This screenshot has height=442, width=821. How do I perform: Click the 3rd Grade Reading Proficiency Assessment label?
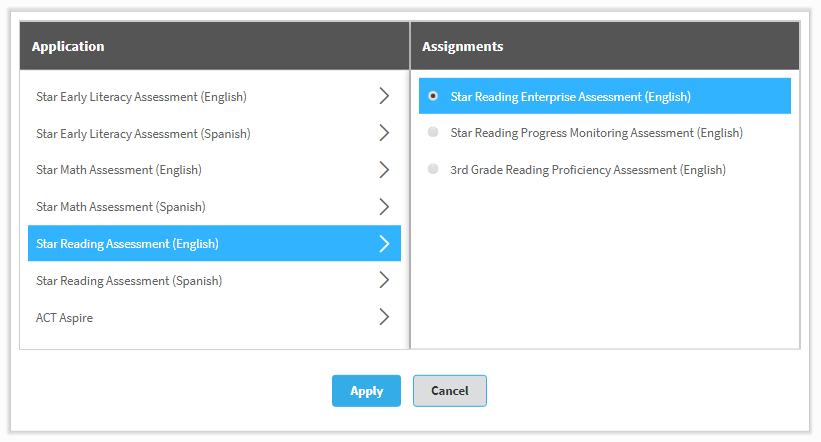[588, 170]
